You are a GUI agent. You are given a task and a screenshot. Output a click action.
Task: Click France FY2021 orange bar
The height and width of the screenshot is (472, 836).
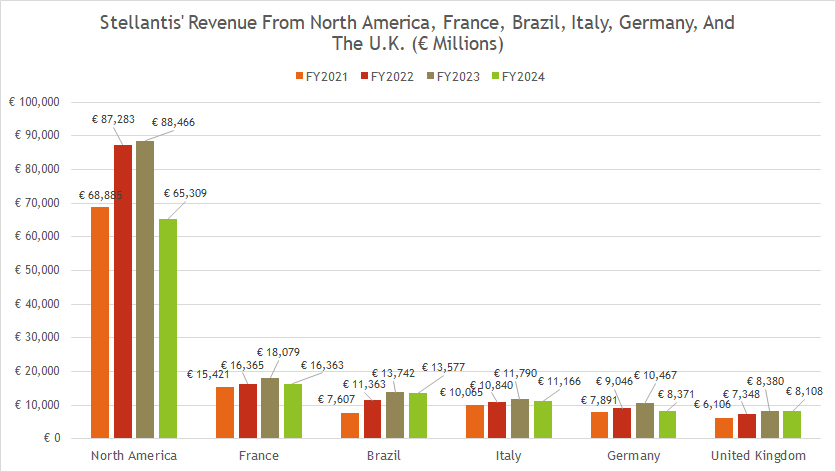pos(225,413)
